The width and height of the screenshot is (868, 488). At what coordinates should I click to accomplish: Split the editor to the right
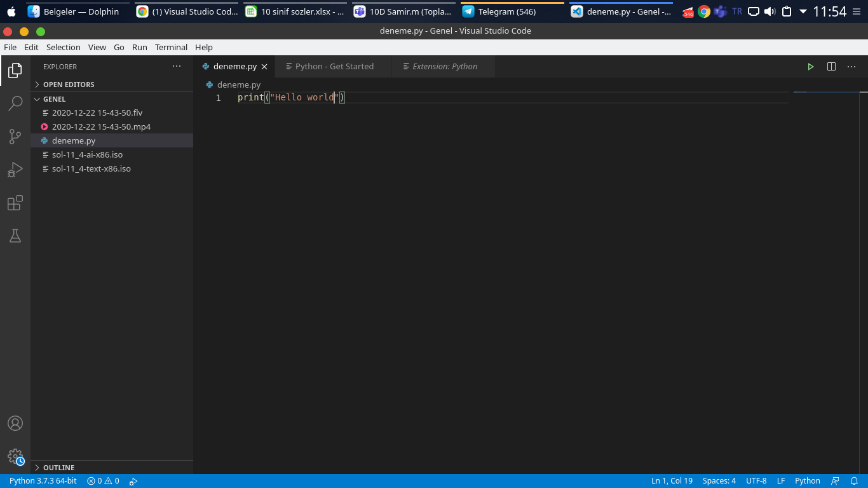[x=831, y=67]
